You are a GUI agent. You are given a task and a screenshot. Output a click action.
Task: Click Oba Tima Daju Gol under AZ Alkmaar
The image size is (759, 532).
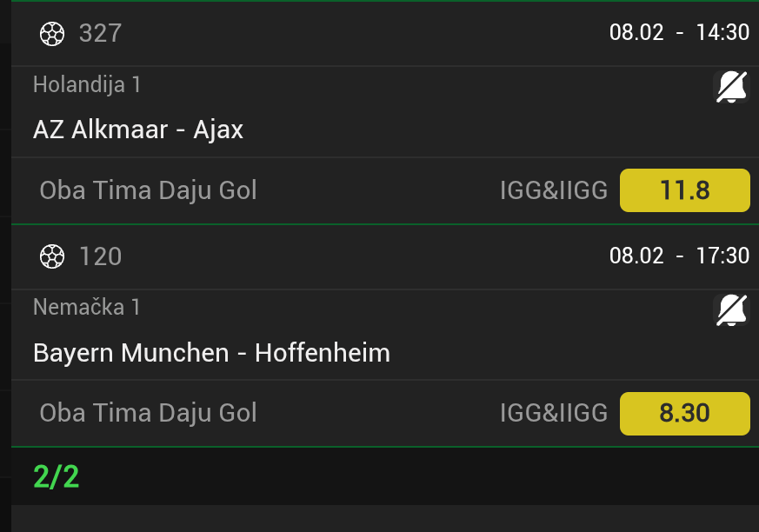click(x=148, y=190)
